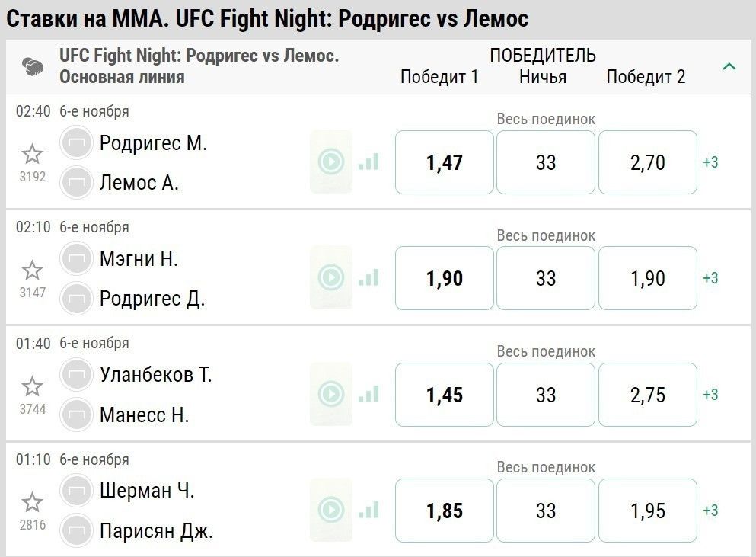
Task: Open video broadcast for Мэгни vs Родригес Д.
Action: click(x=331, y=277)
